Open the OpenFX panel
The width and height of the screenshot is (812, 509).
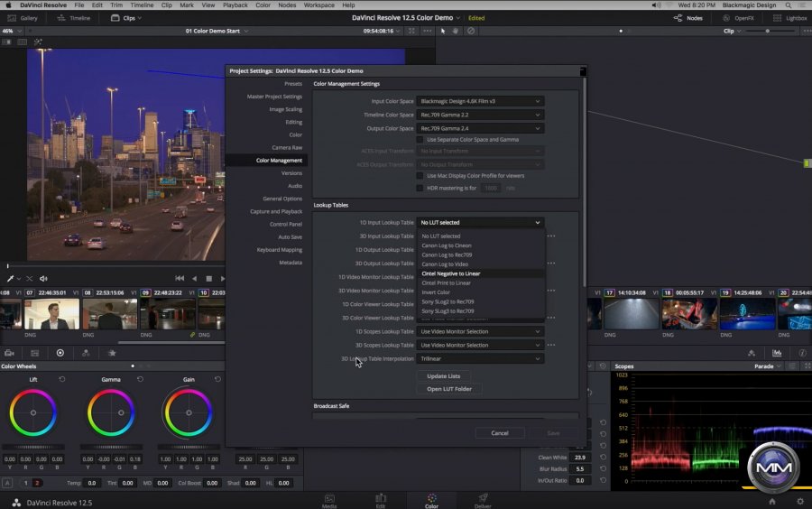point(738,18)
